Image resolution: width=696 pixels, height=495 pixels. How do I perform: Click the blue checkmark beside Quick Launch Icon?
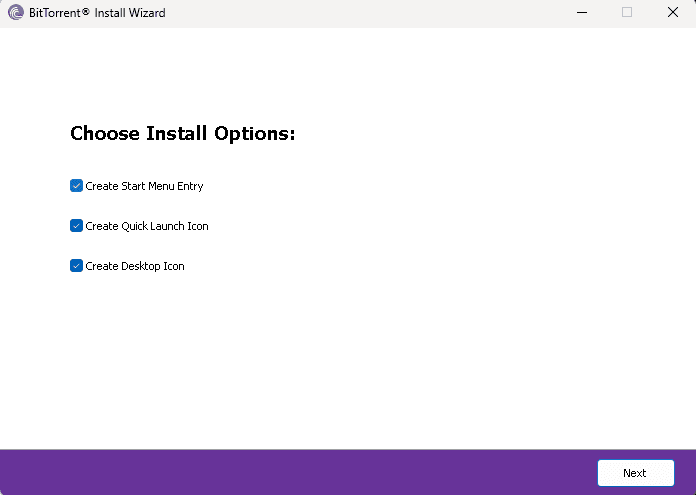pos(76,226)
